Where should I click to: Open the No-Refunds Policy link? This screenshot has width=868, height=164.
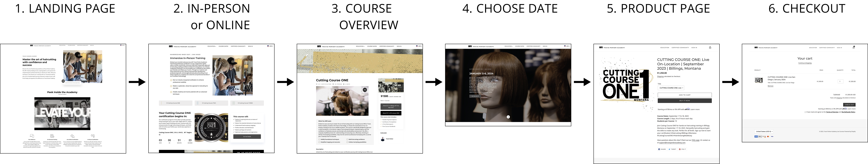tap(848, 112)
